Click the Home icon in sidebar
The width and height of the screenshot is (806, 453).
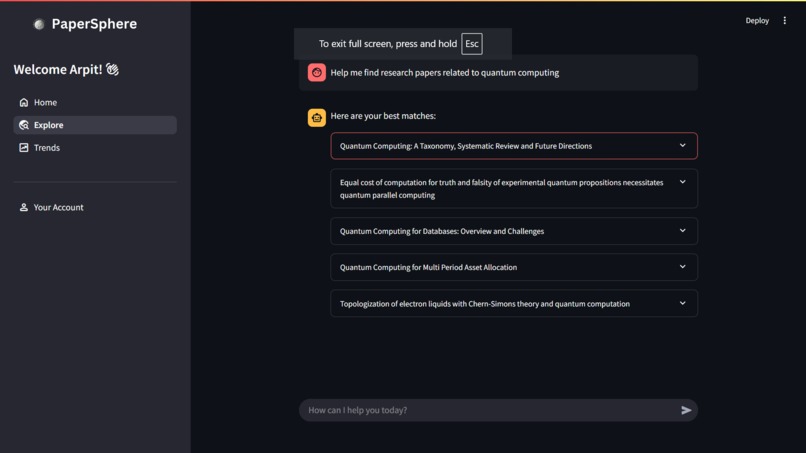click(x=24, y=102)
